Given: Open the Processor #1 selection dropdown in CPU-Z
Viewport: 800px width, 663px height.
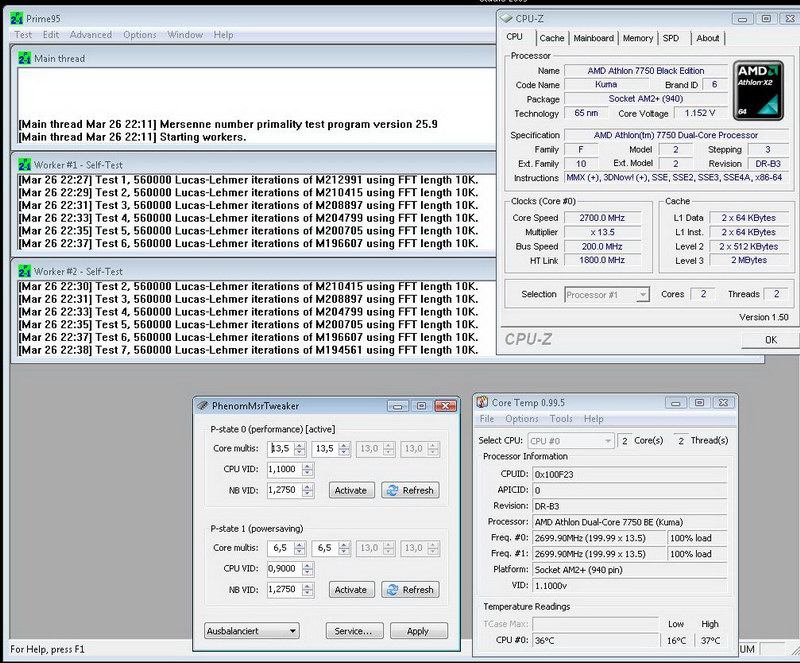Looking at the screenshot, I should 607,294.
